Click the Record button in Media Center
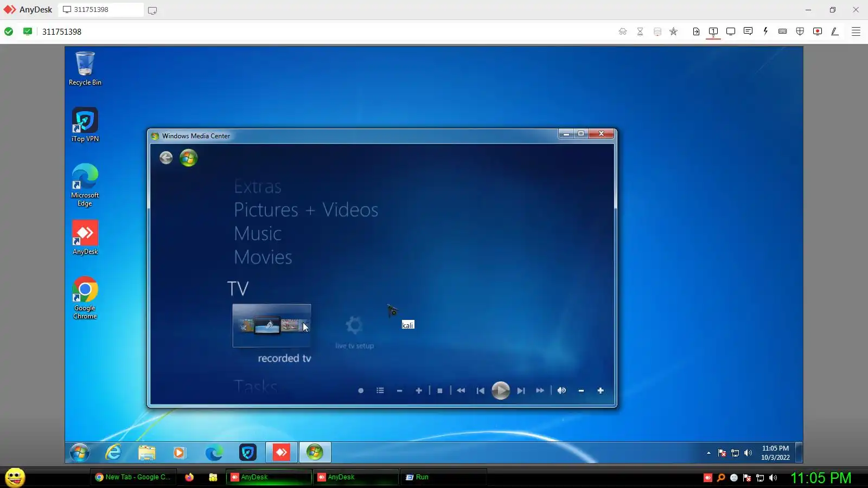 pyautogui.click(x=361, y=390)
